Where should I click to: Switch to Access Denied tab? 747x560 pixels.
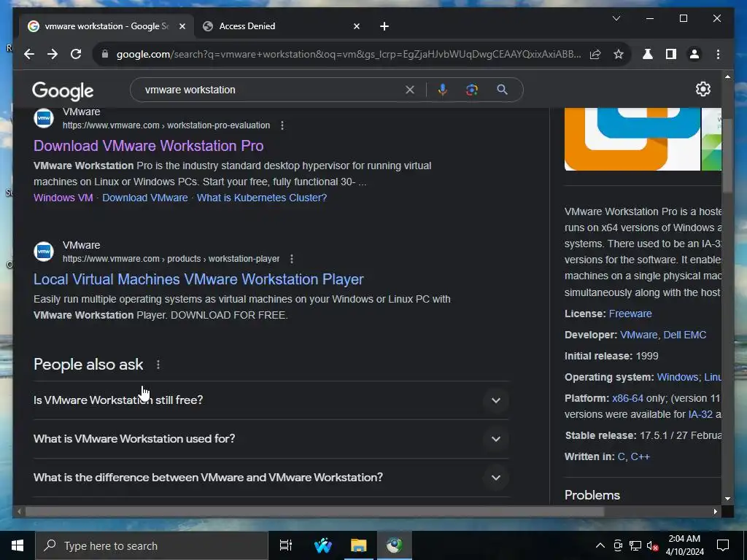click(x=282, y=26)
